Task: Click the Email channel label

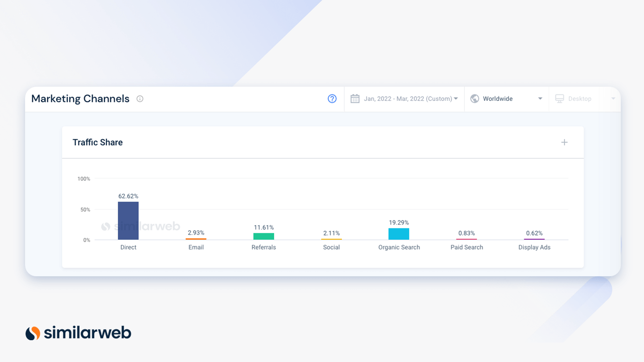Action: [196, 247]
